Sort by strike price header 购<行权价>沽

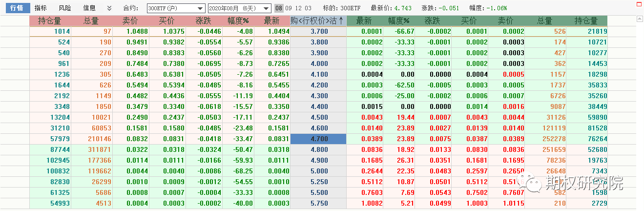point(318,21)
